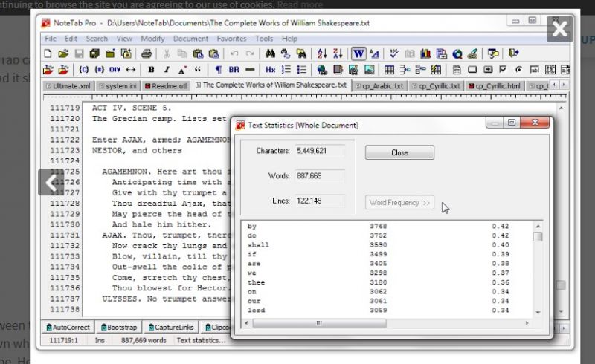Print the document using the printer icon
The image size is (595, 364).
pyautogui.click(x=147, y=53)
